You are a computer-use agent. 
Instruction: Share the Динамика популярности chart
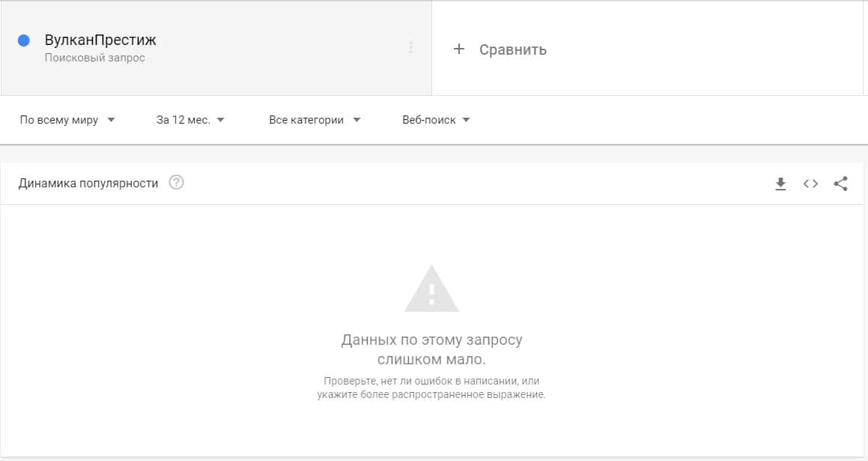coord(840,184)
